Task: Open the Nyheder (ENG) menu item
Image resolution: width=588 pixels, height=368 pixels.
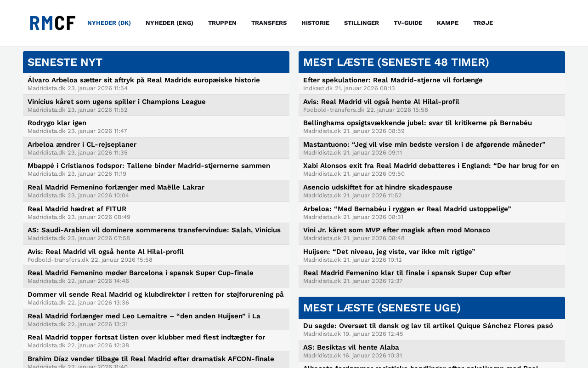Action: coord(170,23)
